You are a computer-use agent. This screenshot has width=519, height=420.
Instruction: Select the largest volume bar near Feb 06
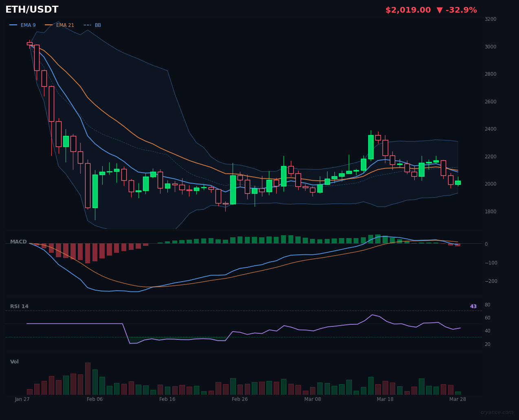tap(88, 378)
